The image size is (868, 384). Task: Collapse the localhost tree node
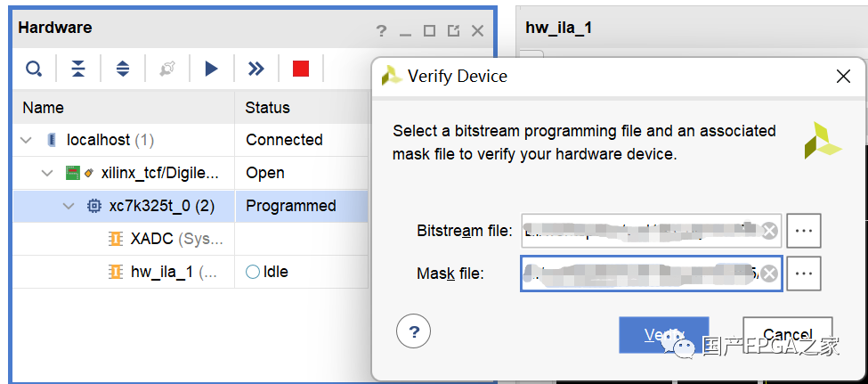coord(27,140)
